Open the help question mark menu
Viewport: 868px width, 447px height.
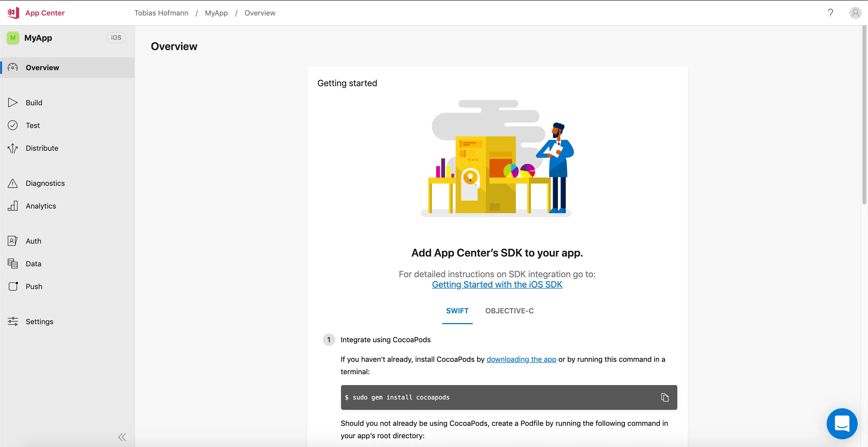click(831, 13)
